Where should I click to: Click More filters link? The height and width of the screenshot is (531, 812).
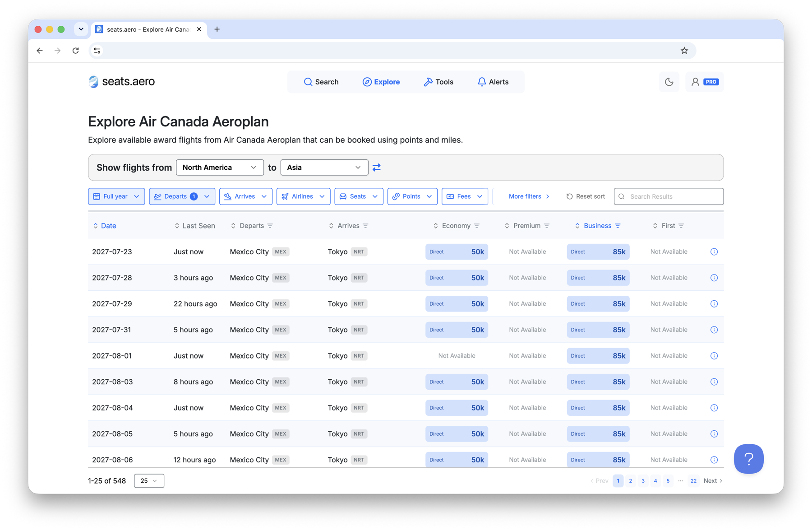coord(529,196)
